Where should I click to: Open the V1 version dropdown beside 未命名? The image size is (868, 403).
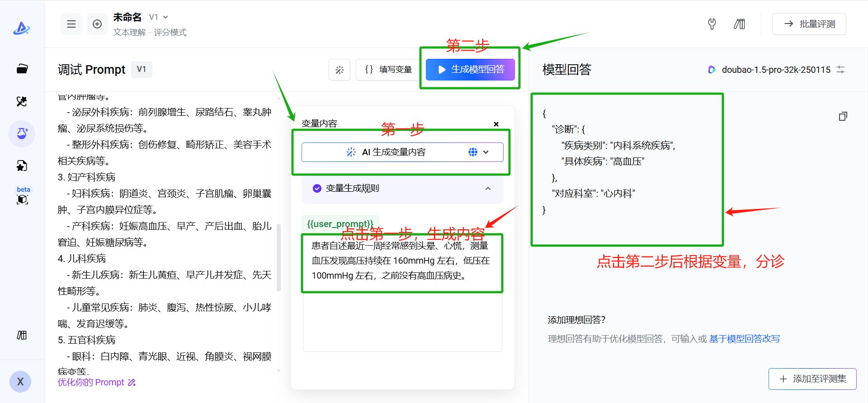click(159, 17)
